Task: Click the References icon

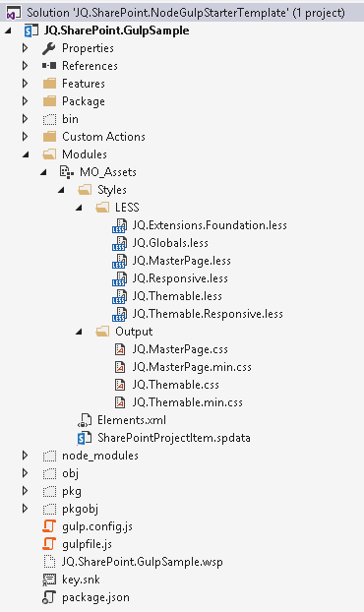Action: [x=49, y=66]
